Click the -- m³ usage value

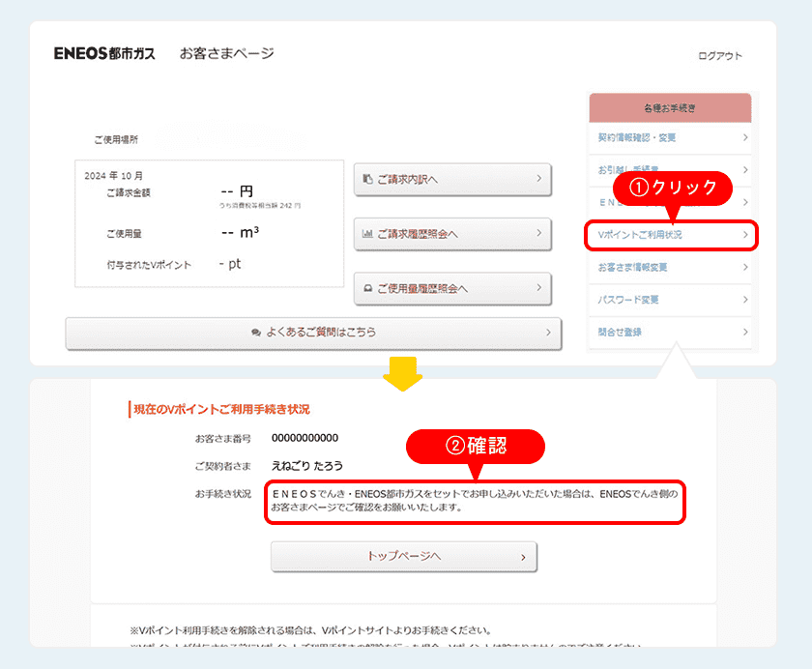coord(240,232)
